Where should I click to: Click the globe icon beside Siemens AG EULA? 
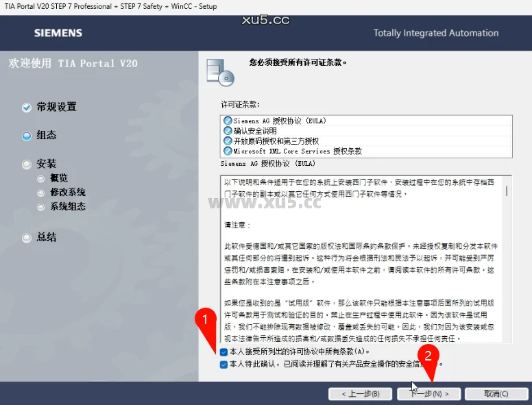click(x=228, y=121)
